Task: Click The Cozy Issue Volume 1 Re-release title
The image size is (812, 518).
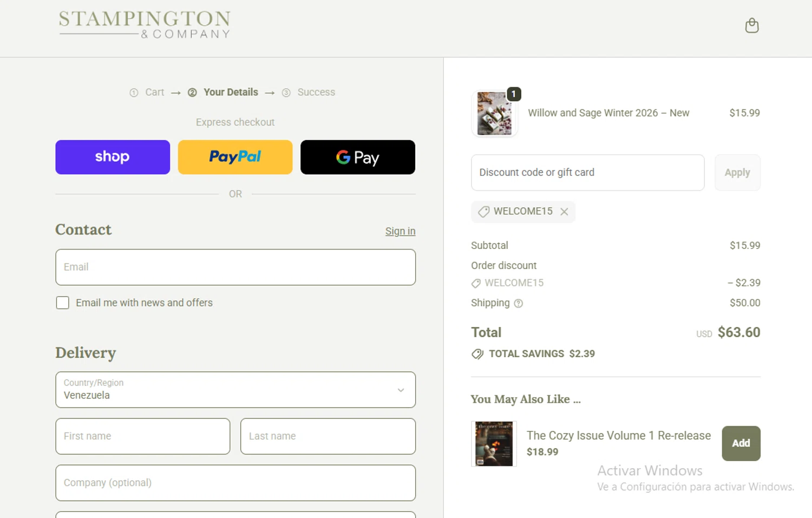Action: pos(619,436)
